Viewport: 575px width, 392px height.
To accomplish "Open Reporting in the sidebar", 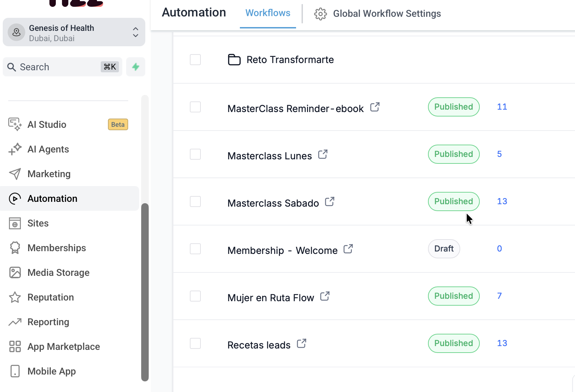I will coord(69,322).
